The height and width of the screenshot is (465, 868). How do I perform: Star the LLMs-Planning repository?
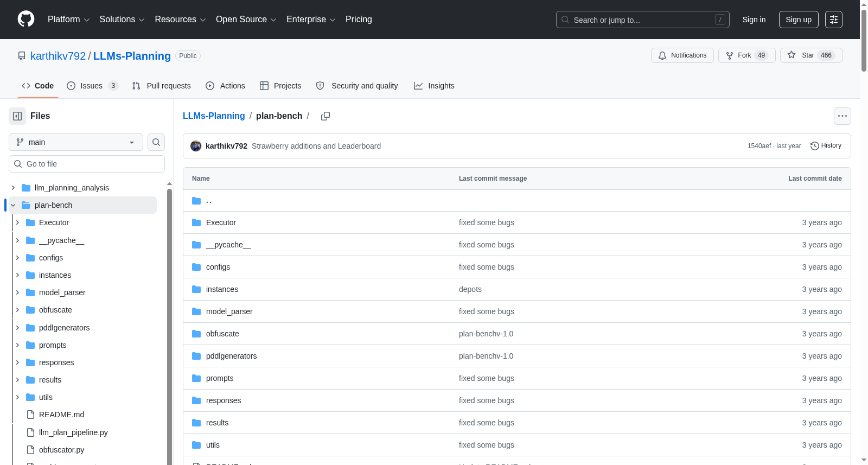[811, 55]
